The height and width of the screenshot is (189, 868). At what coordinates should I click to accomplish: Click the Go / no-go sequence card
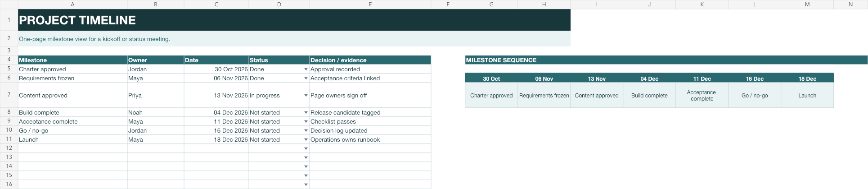[x=755, y=95]
